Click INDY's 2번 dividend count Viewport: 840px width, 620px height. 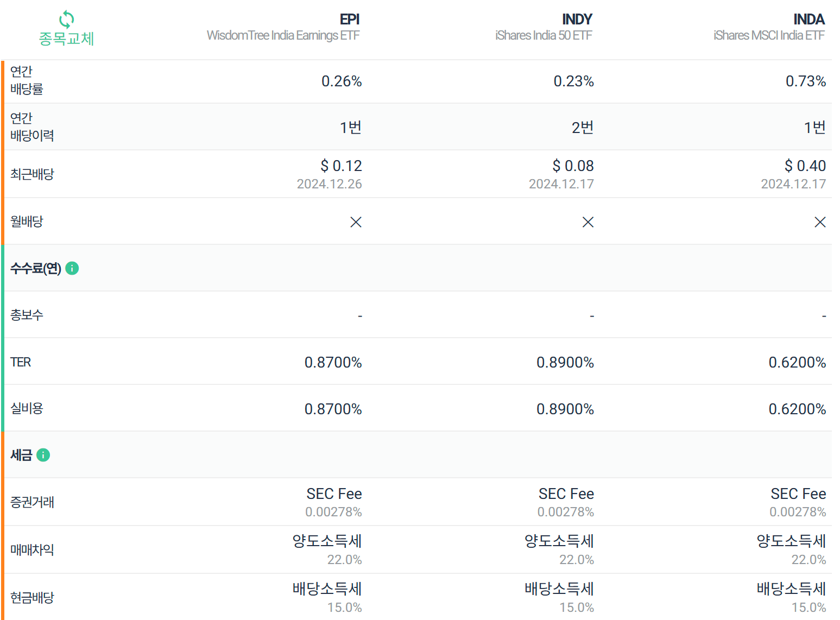pyautogui.click(x=583, y=128)
